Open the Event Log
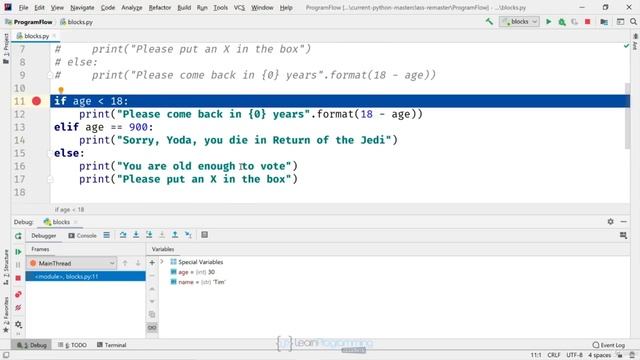The height and width of the screenshot is (360, 640). 608,345
